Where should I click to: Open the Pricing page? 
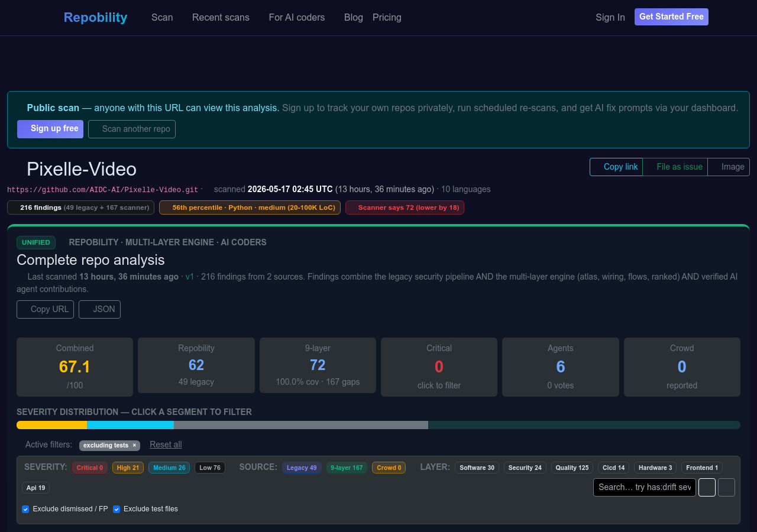pyautogui.click(x=387, y=17)
